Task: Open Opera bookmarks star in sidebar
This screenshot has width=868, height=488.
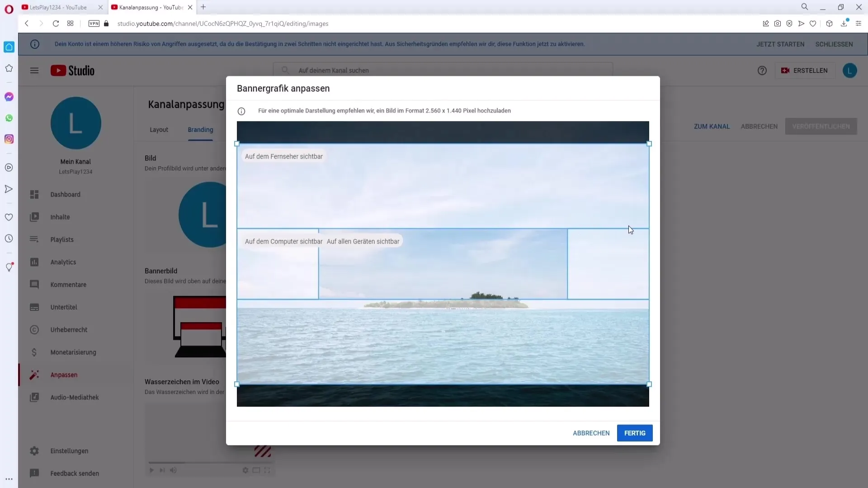Action: [9, 68]
